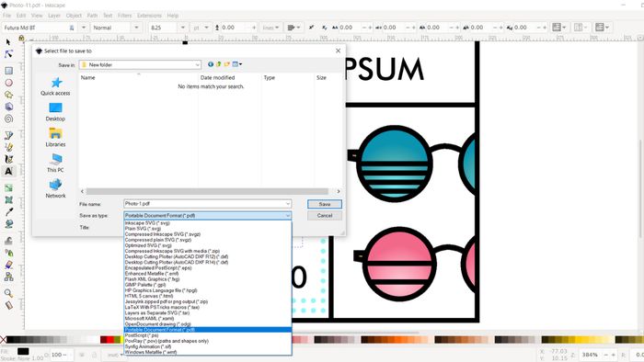Select the Dropper color picker tool
644x362 pixels.
coord(8,211)
